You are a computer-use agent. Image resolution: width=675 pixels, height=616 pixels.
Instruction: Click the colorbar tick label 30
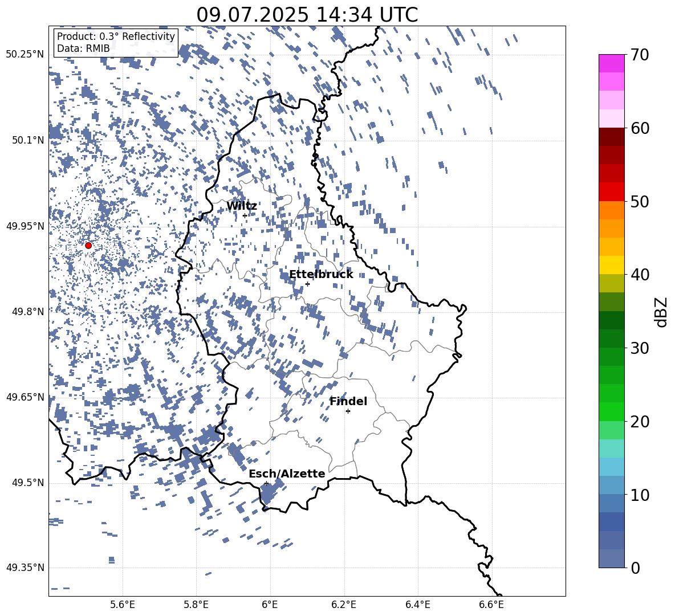[x=640, y=348]
